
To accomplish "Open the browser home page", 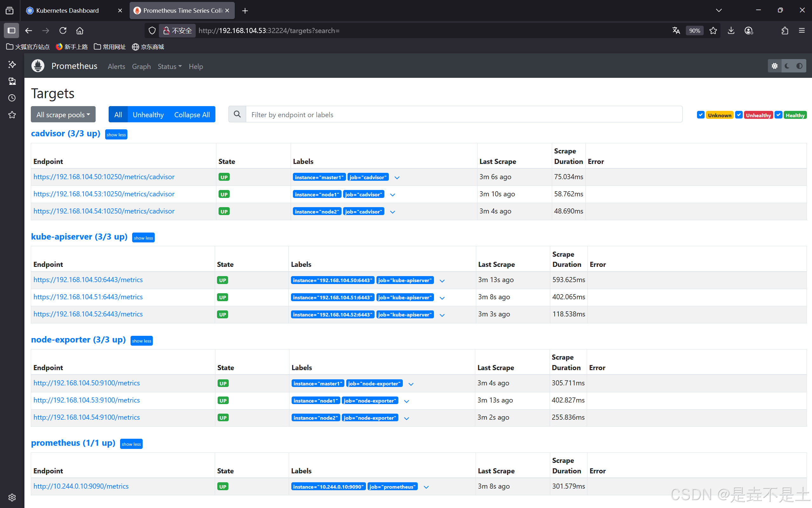I will click(80, 30).
